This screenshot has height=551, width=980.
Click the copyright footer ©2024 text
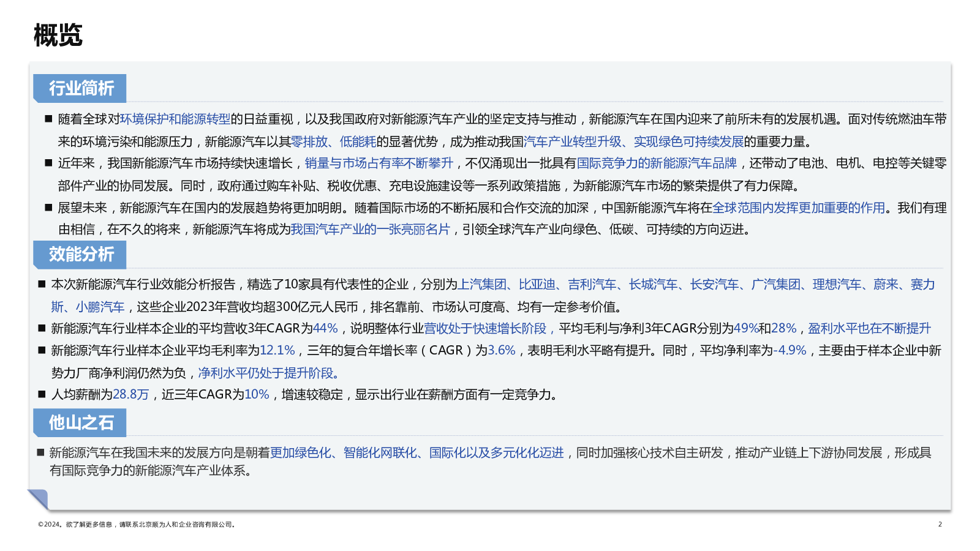(x=137, y=524)
